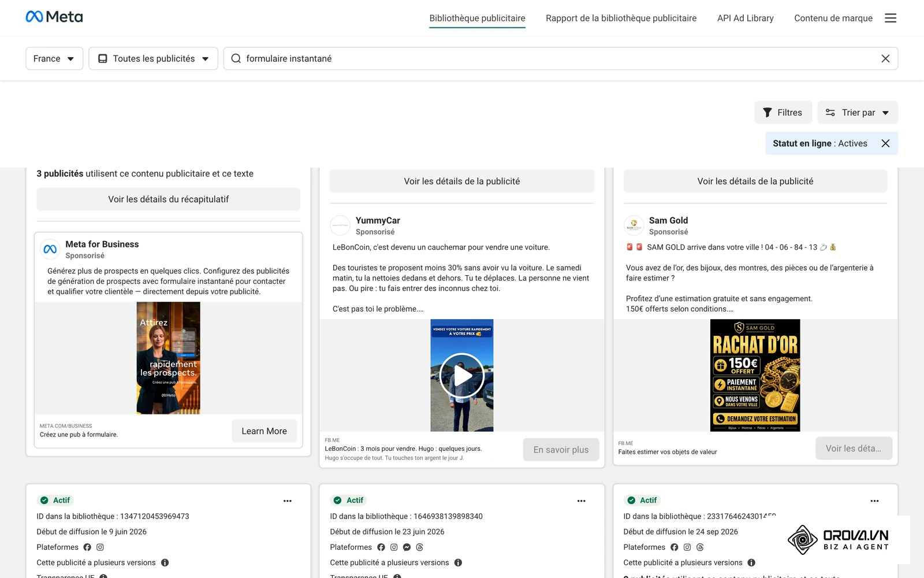Screen dimensions: 924x578
Task: Click Instagram platform icon in 9 juin card
Action: pyautogui.click(x=100, y=547)
